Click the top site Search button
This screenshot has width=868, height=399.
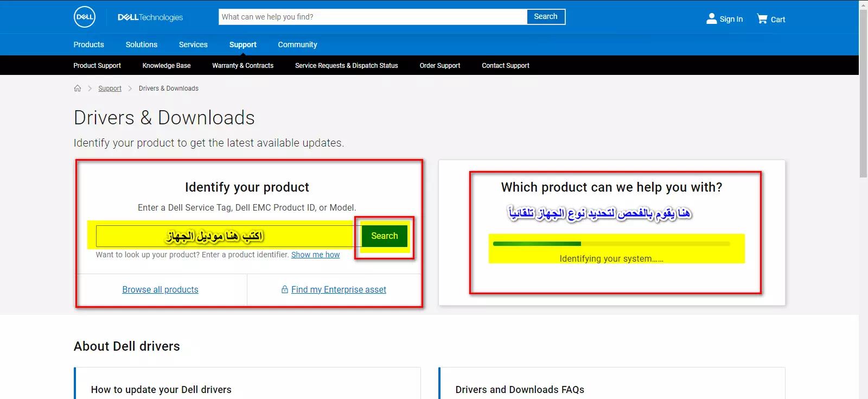tap(546, 17)
